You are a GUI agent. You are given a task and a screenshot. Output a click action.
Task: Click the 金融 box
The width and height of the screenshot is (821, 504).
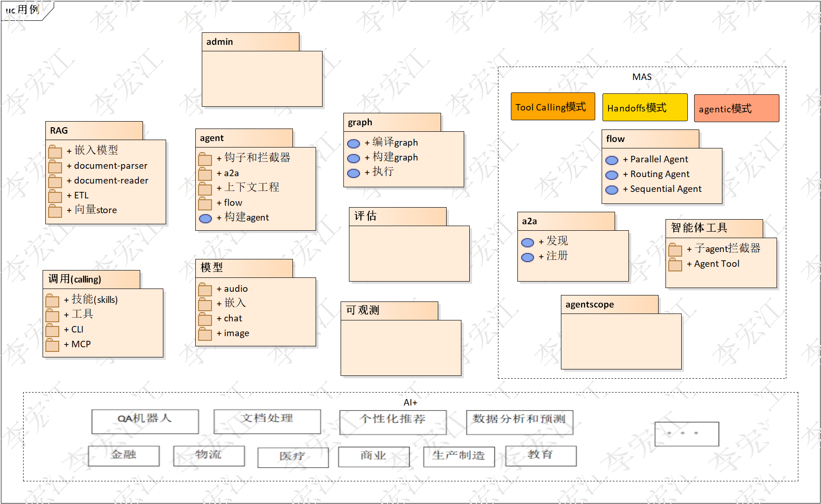pyautogui.click(x=124, y=456)
